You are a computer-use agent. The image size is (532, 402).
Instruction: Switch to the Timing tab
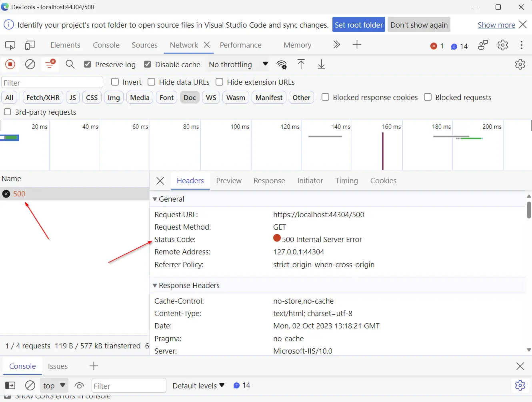(346, 181)
